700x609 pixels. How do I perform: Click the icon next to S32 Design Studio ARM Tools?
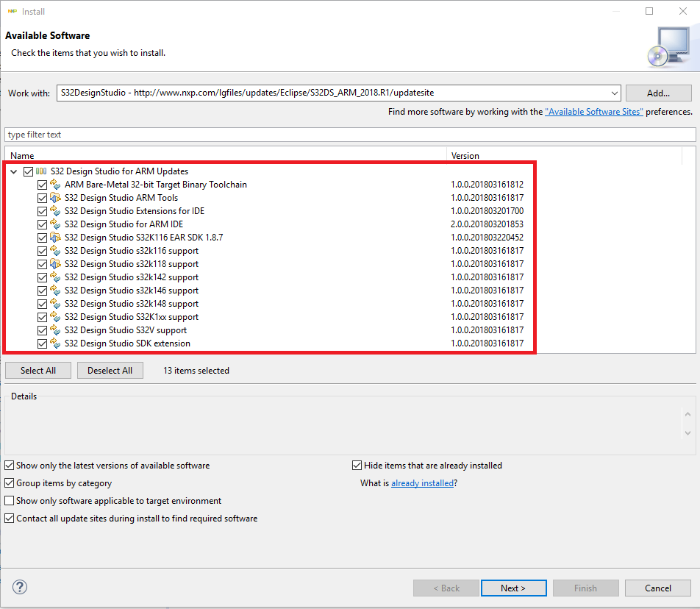[x=55, y=198]
